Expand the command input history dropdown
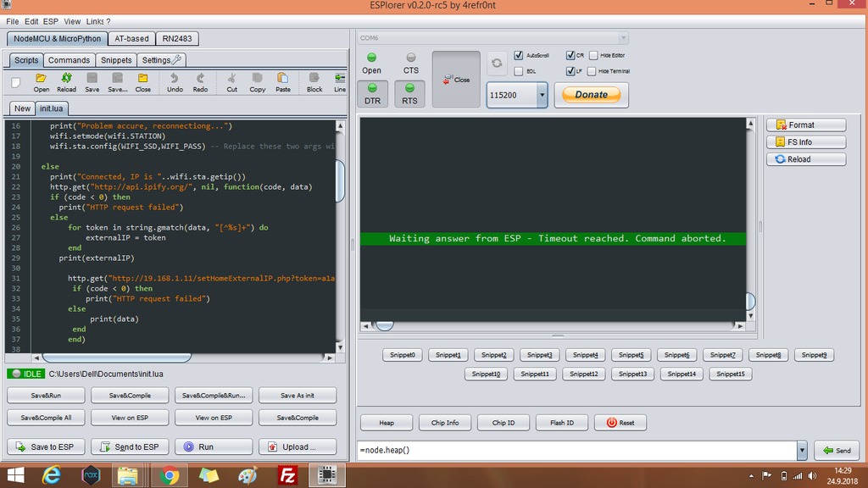The height and width of the screenshot is (488, 868). click(802, 450)
